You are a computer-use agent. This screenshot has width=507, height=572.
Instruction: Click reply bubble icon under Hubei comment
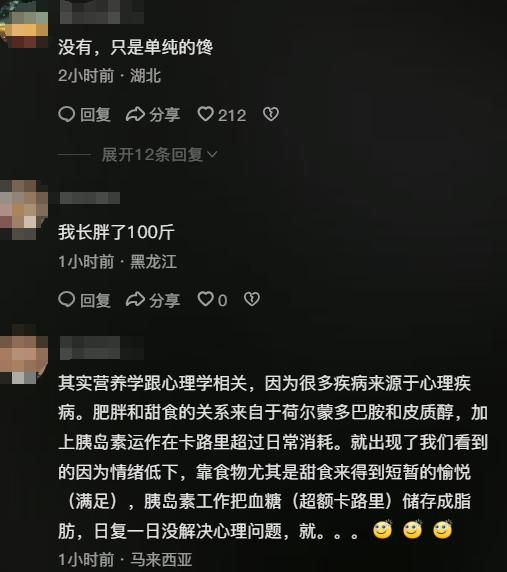[x=66, y=114]
